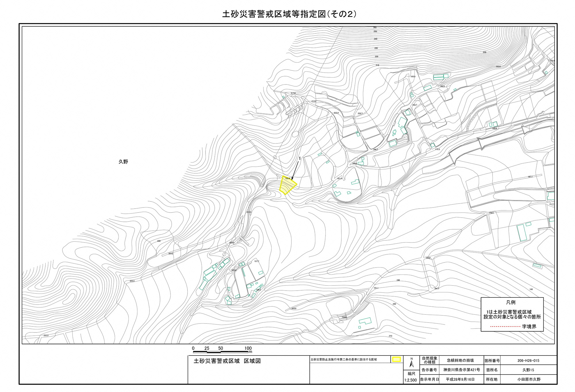Click the 土砂災害防止法施行令第二条 legend description text
Viewport: 575px width, 392px height.
[343, 360]
